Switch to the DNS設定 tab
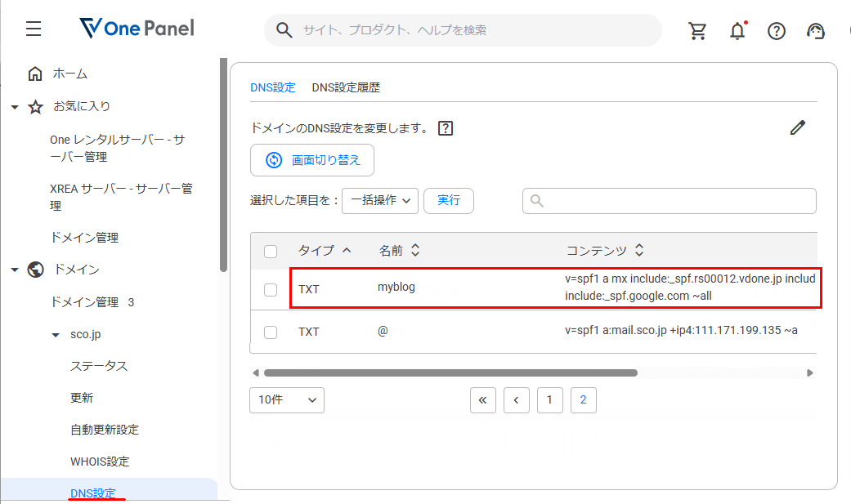The width and height of the screenshot is (851, 504). pyautogui.click(x=272, y=87)
